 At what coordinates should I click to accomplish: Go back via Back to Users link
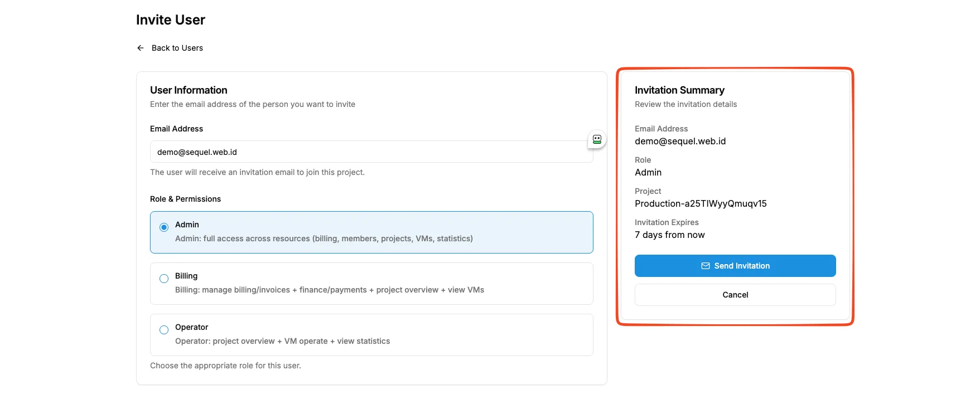177,48
